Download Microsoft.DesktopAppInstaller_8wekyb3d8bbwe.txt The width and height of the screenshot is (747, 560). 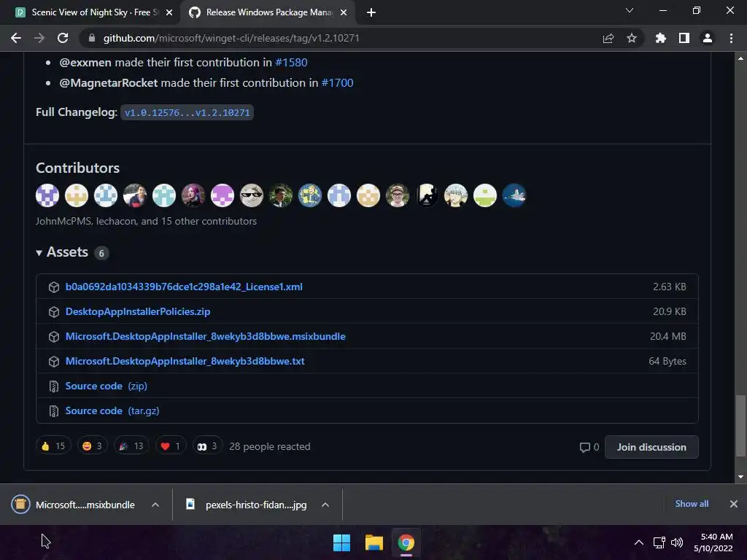[x=185, y=361]
